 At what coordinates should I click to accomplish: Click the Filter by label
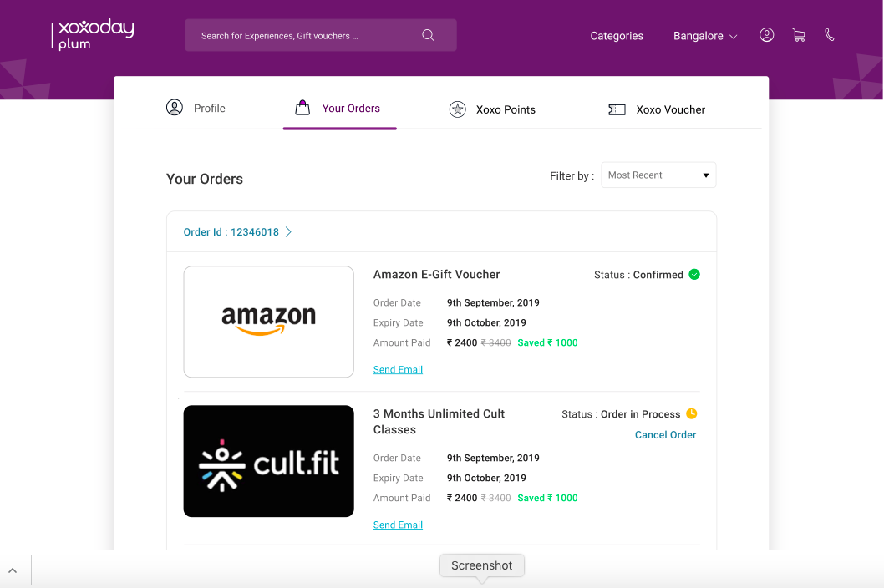click(x=572, y=176)
